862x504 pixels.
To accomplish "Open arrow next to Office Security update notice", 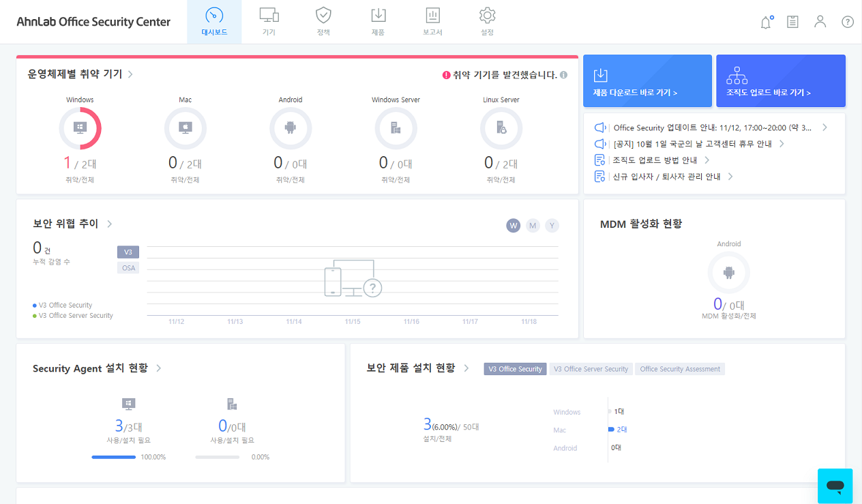I will pyautogui.click(x=824, y=128).
